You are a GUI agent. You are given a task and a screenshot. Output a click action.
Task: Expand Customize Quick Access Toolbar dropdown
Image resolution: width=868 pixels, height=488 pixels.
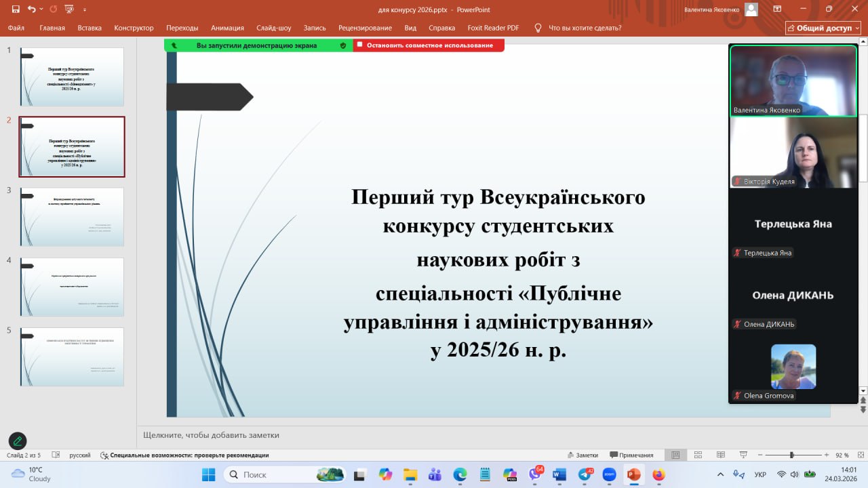[x=85, y=9]
